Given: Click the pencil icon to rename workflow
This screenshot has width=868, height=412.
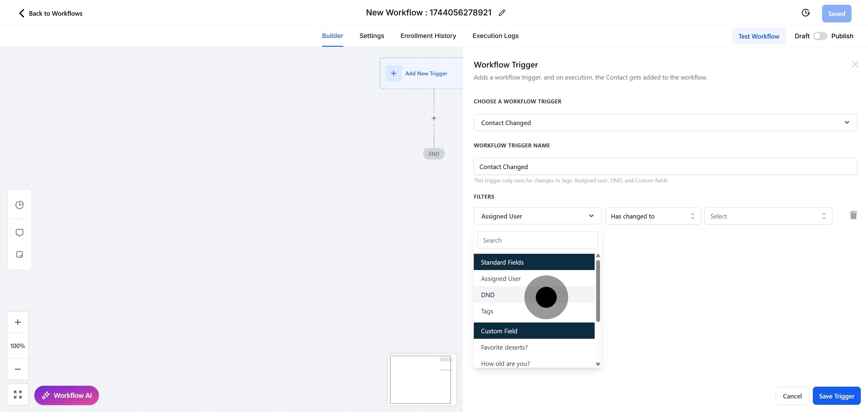Looking at the screenshot, I should tap(502, 13).
